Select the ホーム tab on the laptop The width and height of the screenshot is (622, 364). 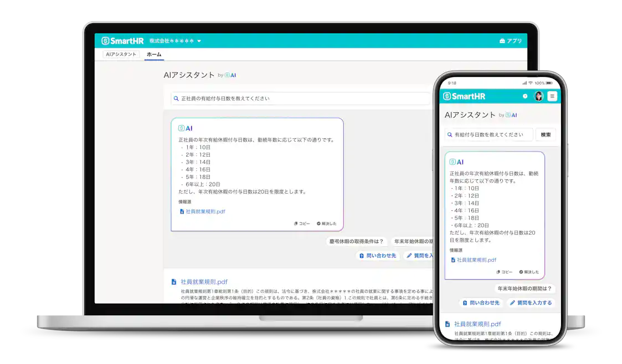(154, 54)
